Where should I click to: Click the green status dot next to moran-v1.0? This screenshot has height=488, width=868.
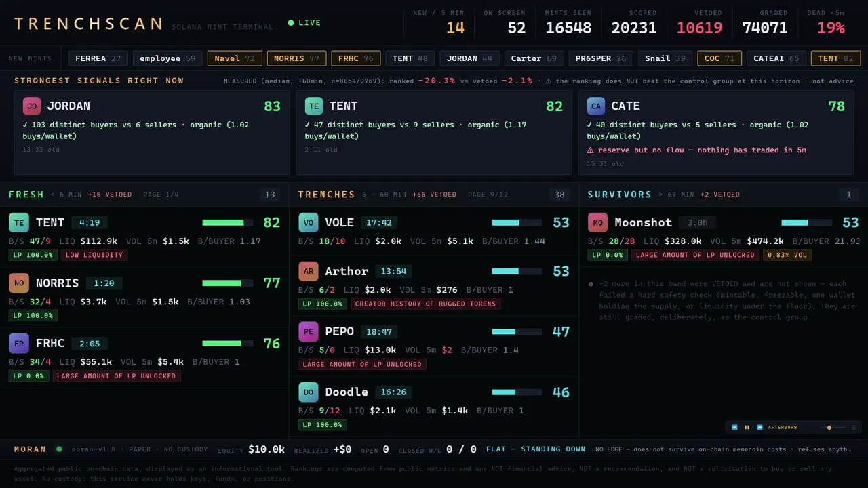click(x=59, y=449)
